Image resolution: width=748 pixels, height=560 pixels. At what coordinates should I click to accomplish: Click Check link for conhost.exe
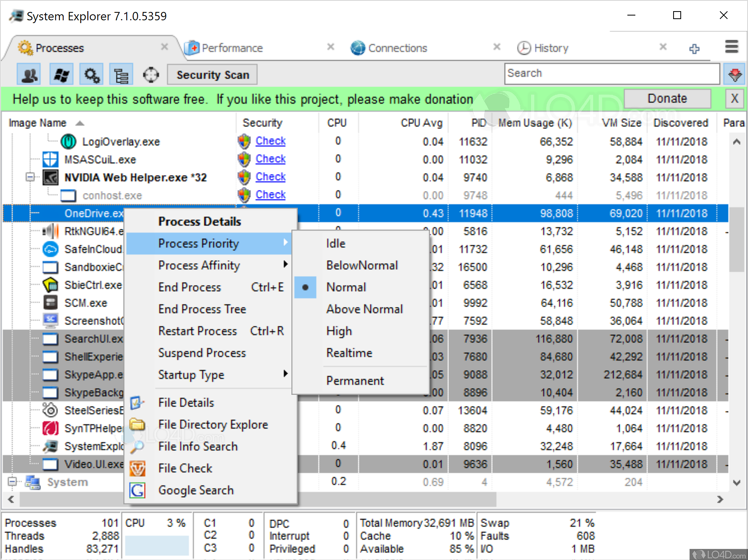click(x=271, y=195)
